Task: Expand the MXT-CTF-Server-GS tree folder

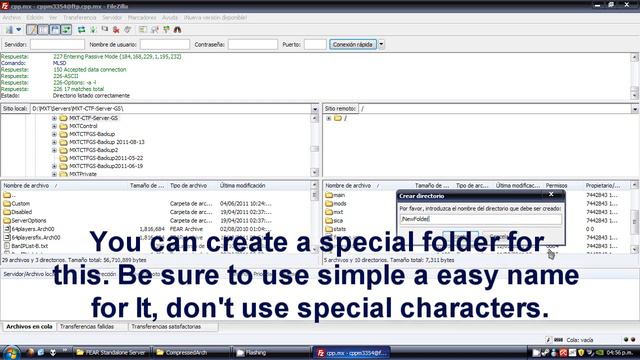Action: point(54,118)
